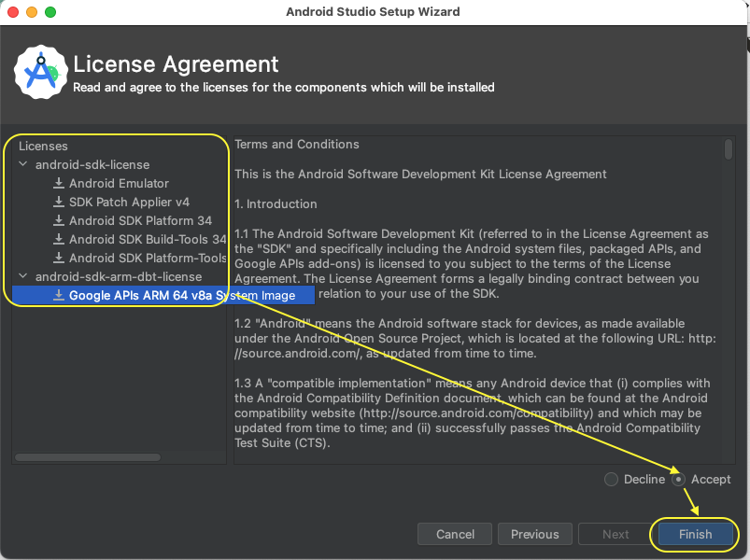Image resolution: width=750 pixels, height=560 pixels.
Task: Select Android SDK Platform-Tools entry
Action: click(148, 258)
